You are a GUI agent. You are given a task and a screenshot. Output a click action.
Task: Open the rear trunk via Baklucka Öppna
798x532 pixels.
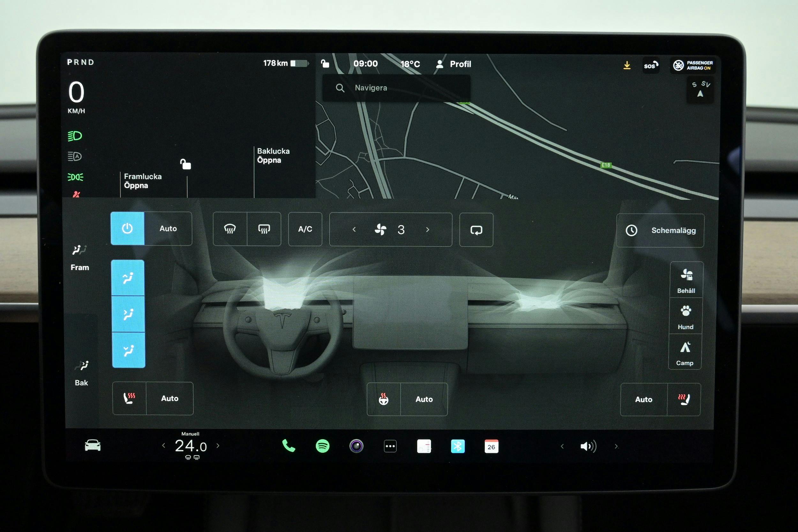click(x=273, y=155)
